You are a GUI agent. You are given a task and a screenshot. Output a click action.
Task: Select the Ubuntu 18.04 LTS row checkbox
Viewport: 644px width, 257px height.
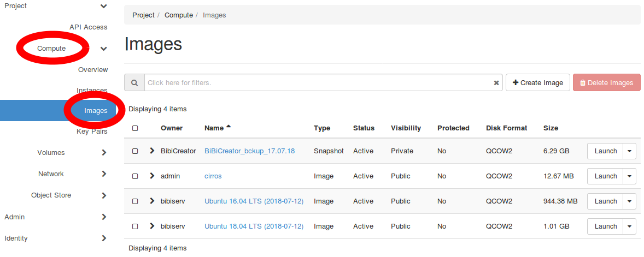click(135, 226)
